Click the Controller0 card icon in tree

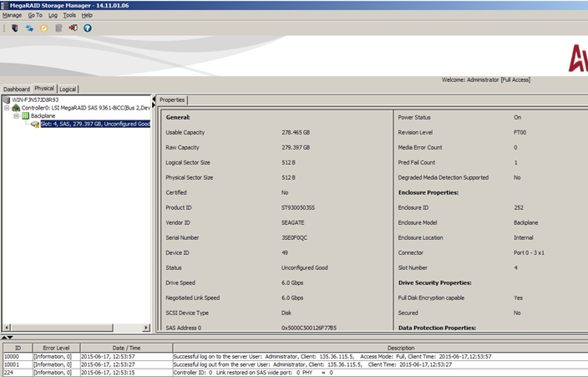click(16, 108)
